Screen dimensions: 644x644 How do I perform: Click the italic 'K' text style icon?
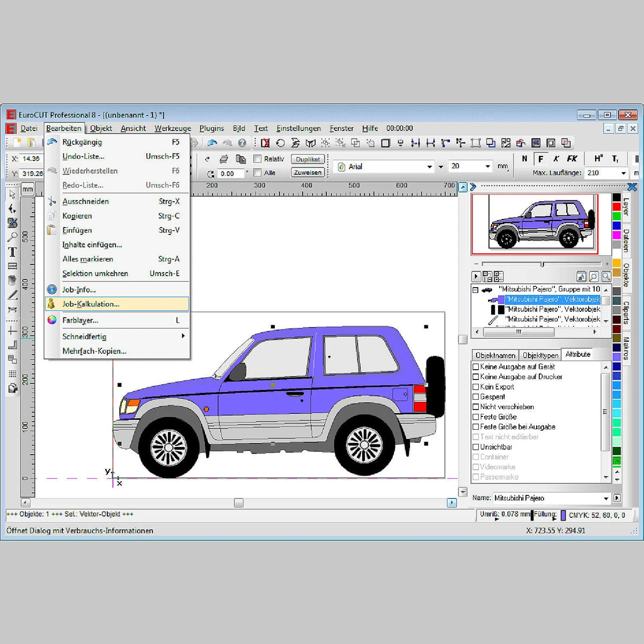[x=556, y=159]
